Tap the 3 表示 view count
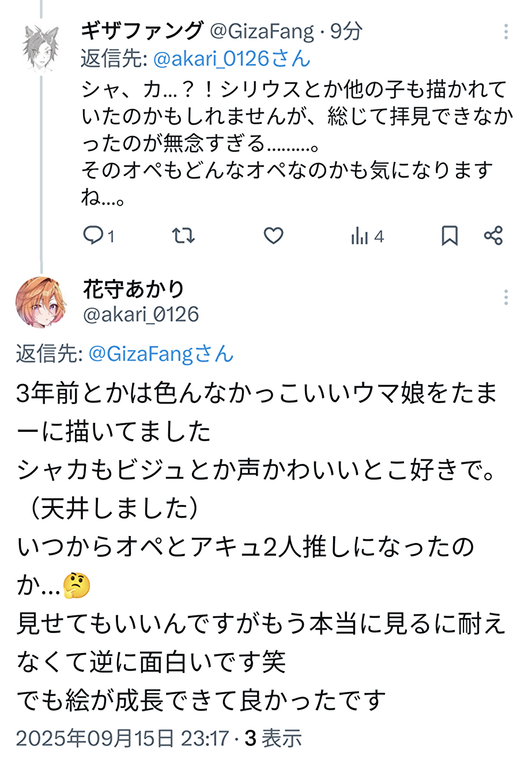The height and width of the screenshot is (765, 532). click(x=273, y=738)
